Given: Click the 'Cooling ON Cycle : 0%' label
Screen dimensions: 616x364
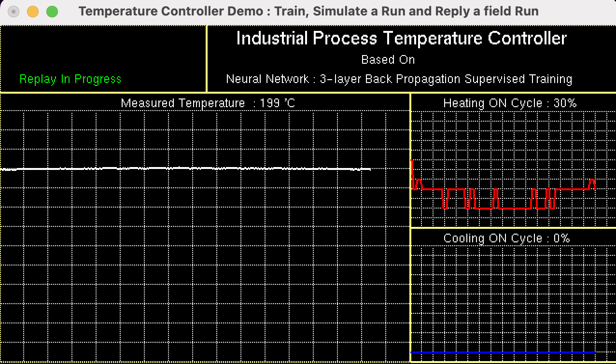Looking at the screenshot, I should [507, 238].
